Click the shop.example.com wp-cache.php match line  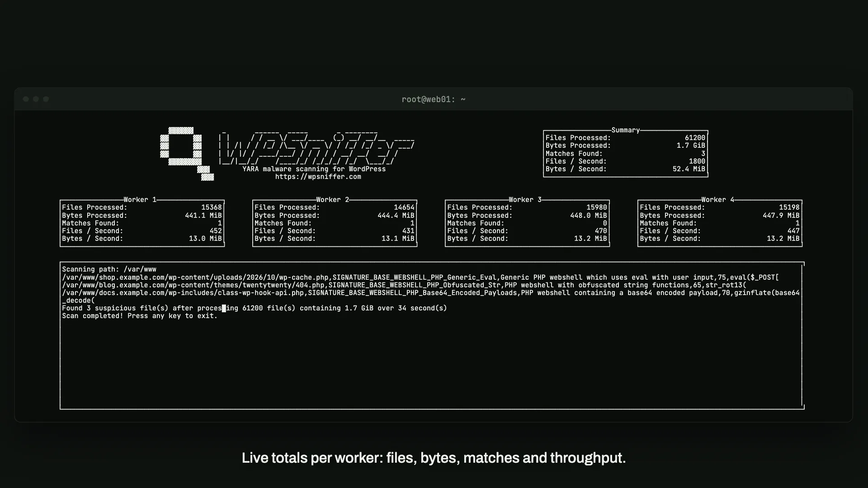[420, 277]
